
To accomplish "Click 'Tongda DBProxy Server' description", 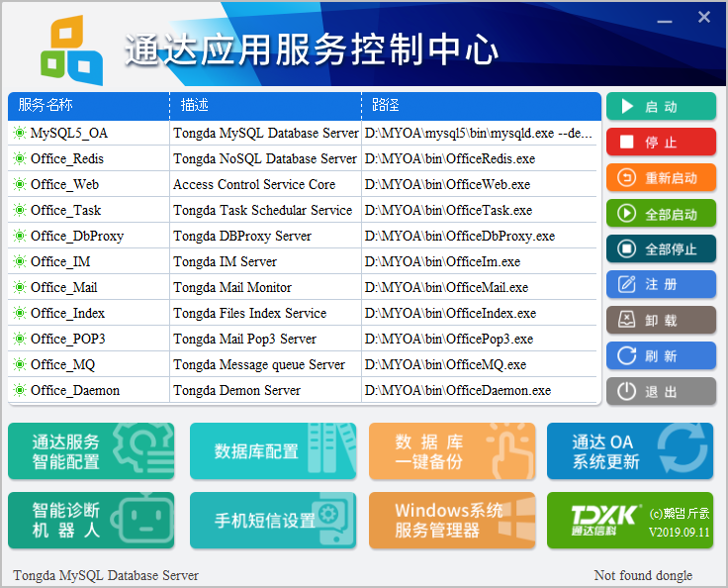I will tap(242, 237).
